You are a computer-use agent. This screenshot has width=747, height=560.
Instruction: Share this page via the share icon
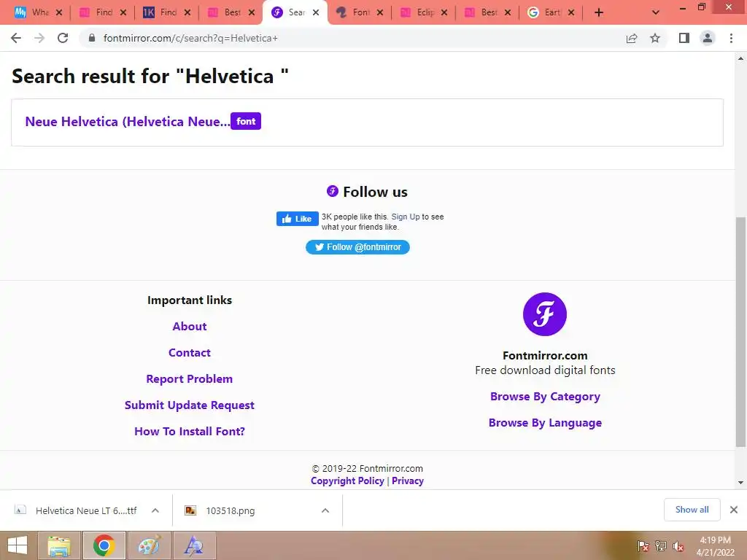632,38
